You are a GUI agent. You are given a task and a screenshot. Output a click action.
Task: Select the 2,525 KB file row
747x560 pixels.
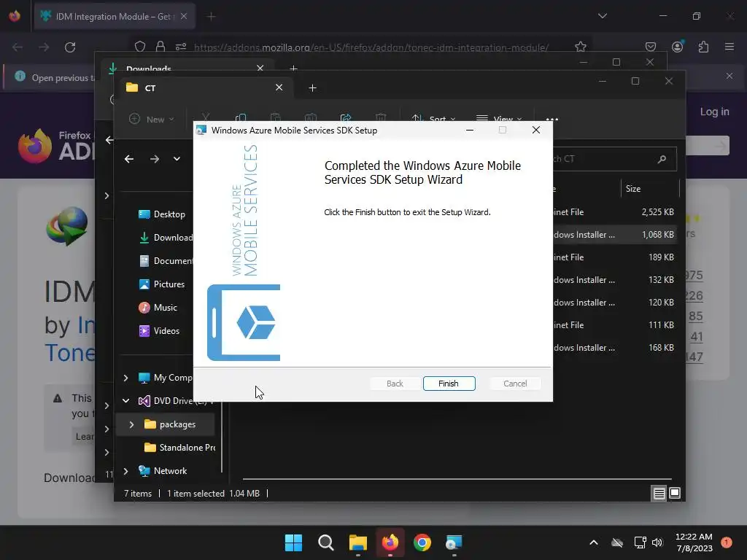(614, 212)
